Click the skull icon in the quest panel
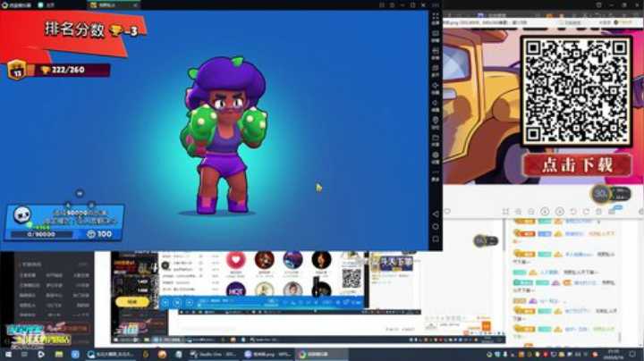This screenshot has width=644, height=361. (21, 214)
